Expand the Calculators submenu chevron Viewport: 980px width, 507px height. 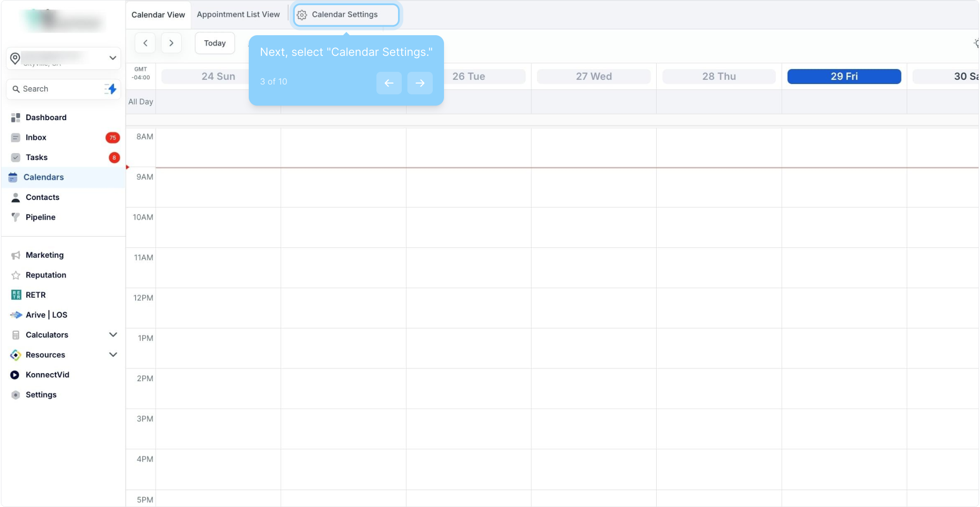(113, 335)
